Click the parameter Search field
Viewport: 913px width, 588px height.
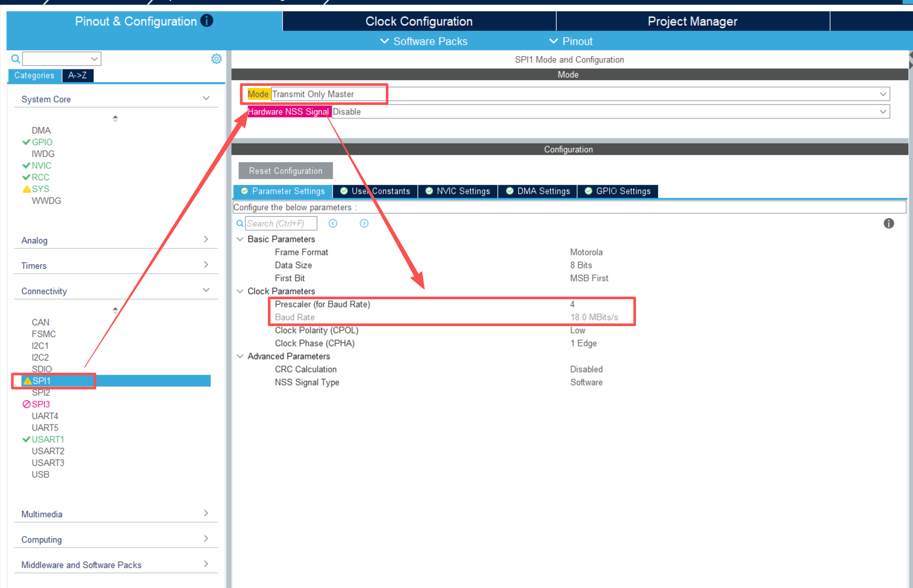(x=281, y=223)
